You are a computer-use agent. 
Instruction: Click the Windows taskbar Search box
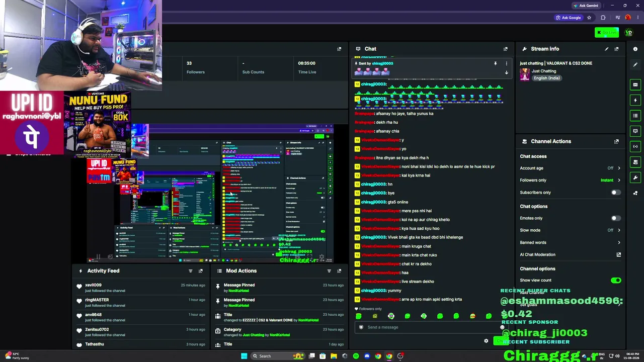(x=277, y=356)
